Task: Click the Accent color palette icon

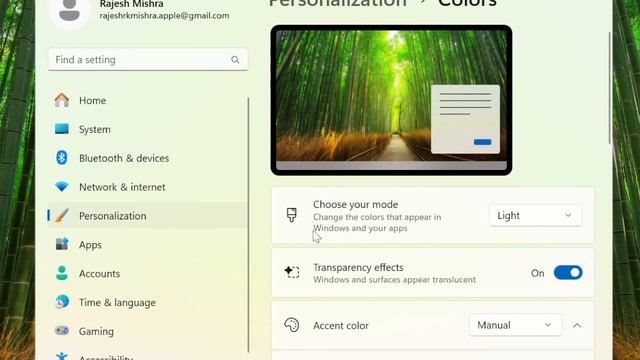Action: click(291, 325)
